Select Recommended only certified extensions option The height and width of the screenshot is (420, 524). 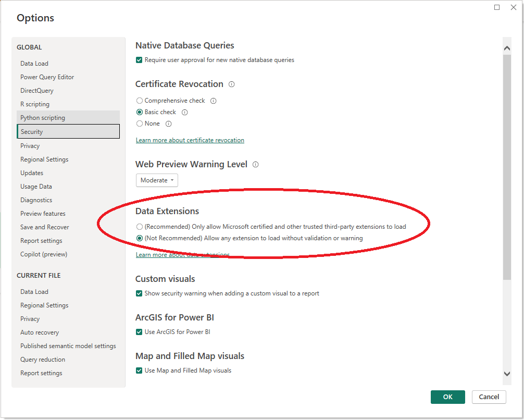(139, 227)
